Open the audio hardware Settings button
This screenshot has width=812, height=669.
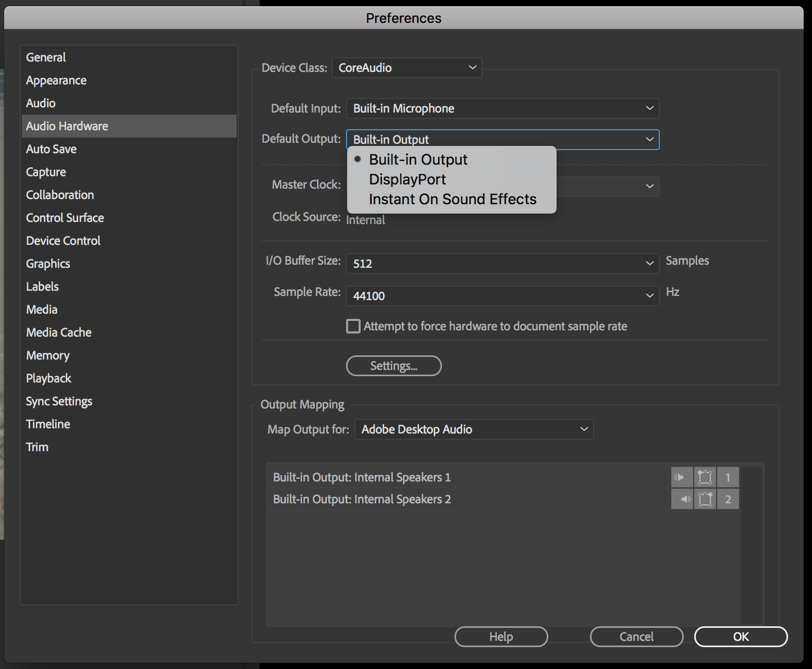coord(393,366)
